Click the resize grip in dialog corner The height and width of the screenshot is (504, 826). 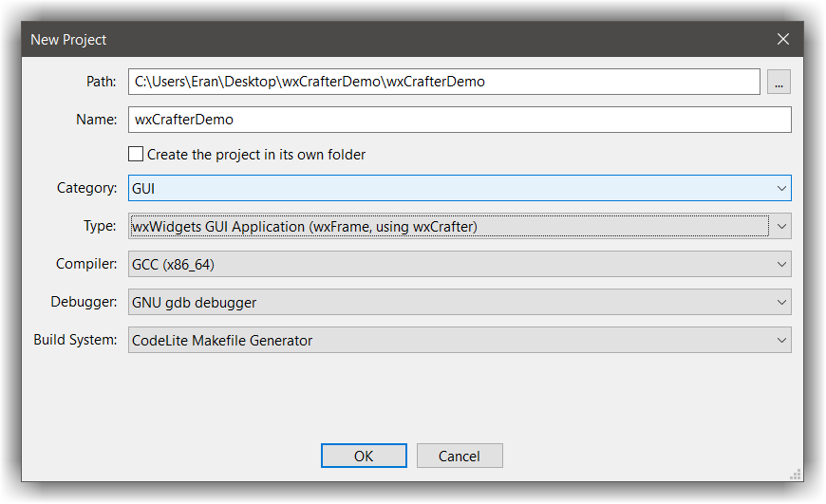[x=795, y=474]
